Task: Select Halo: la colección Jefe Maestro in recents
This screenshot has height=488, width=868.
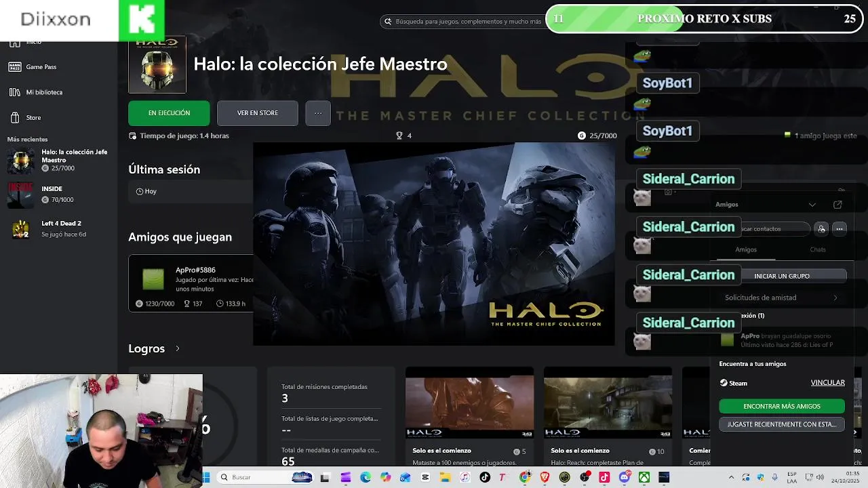Action: 60,160
